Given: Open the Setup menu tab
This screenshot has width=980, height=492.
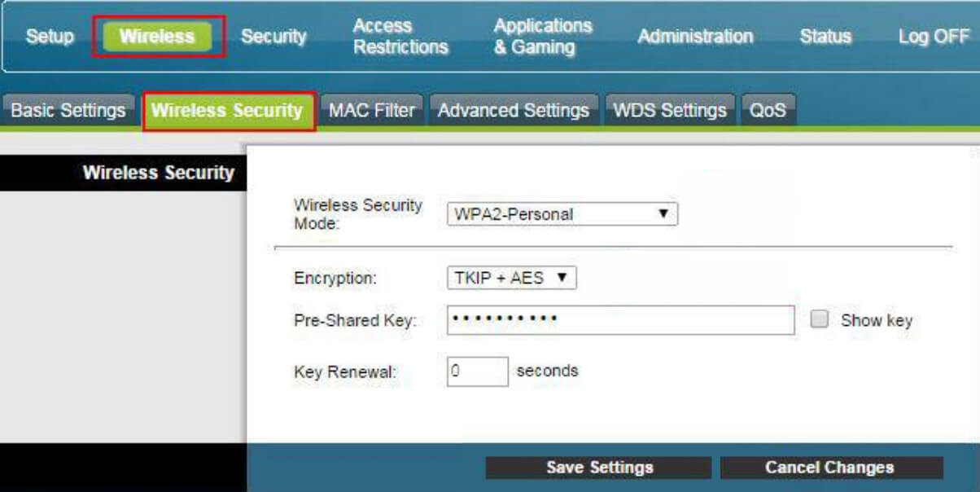Looking at the screenshot, I should pos(50,37).
